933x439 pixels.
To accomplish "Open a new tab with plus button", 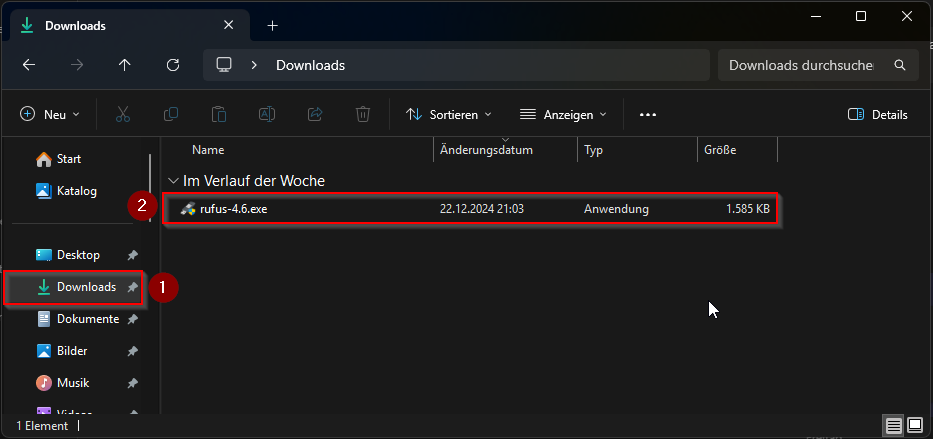I will (x=272, y=25).
